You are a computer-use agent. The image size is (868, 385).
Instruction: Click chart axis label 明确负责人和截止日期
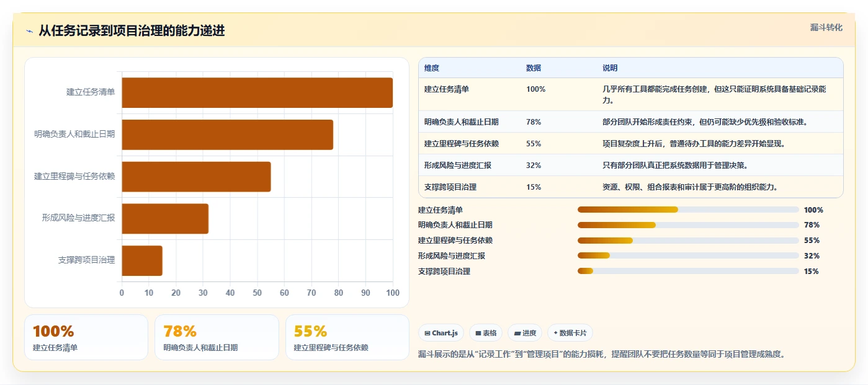coord(74,134)
